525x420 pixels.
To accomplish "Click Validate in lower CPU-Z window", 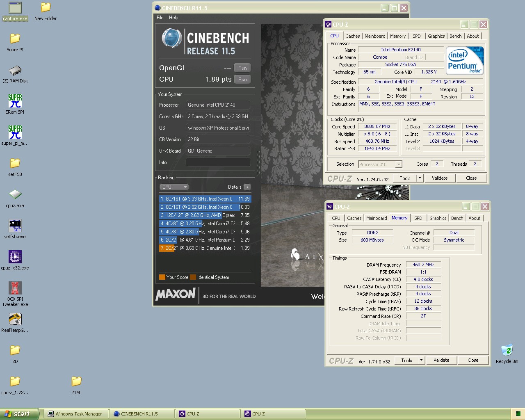I will (441, 360).
